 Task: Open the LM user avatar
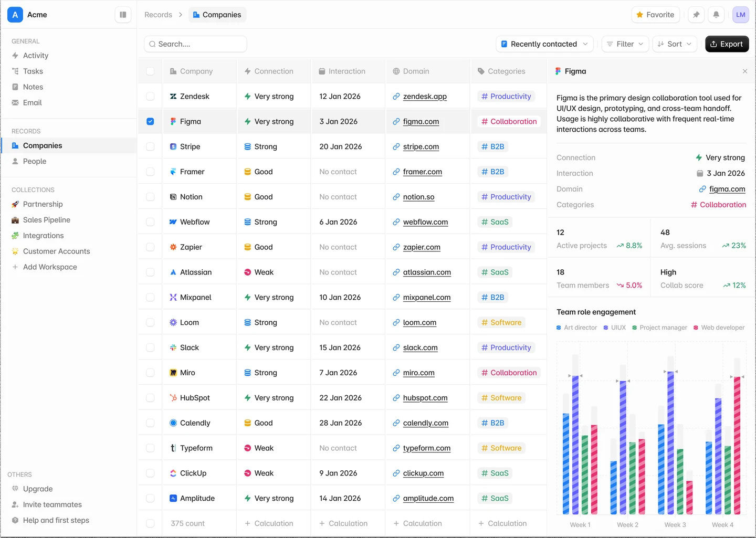click(x=741, y=15)
